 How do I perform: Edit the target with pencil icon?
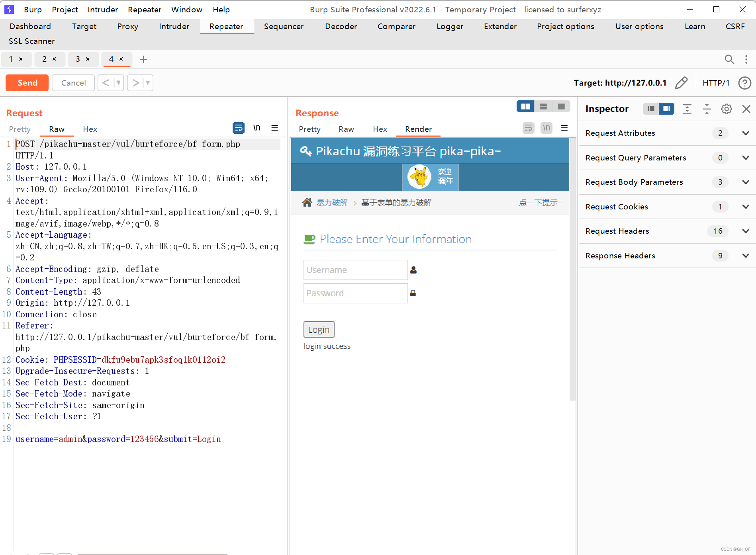pyautogui.click(x=681, y=83)
